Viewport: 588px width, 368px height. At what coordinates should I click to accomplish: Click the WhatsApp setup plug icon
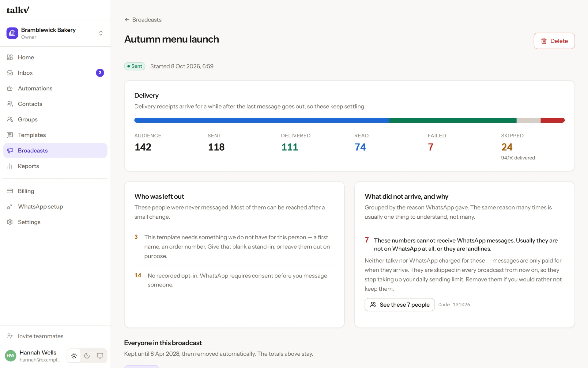pos(10,207)
